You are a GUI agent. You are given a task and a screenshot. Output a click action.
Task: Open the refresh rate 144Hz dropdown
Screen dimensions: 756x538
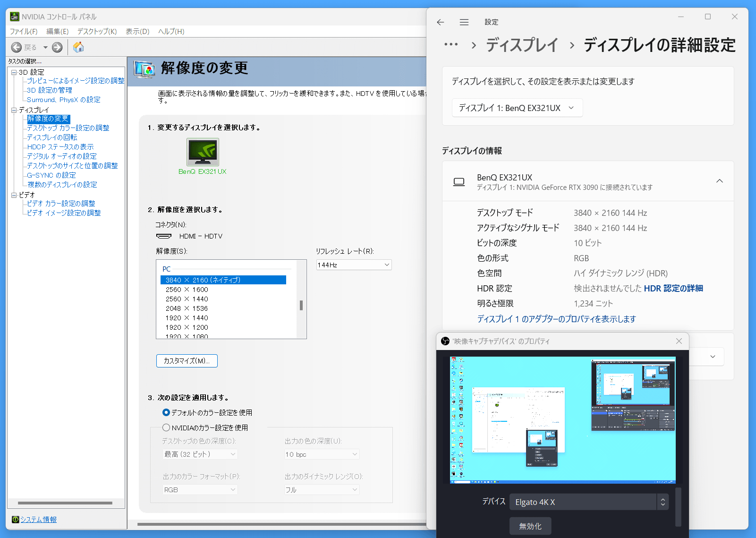click(x=354, y=265)
